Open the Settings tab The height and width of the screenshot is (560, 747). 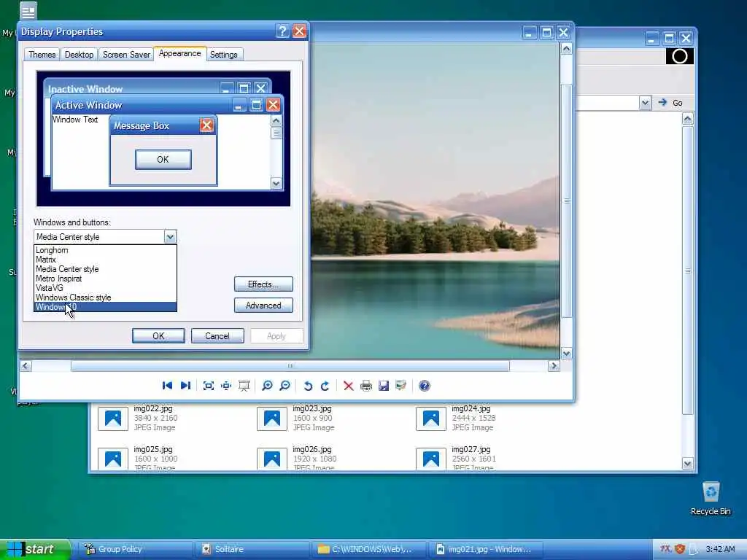[223, 54]
